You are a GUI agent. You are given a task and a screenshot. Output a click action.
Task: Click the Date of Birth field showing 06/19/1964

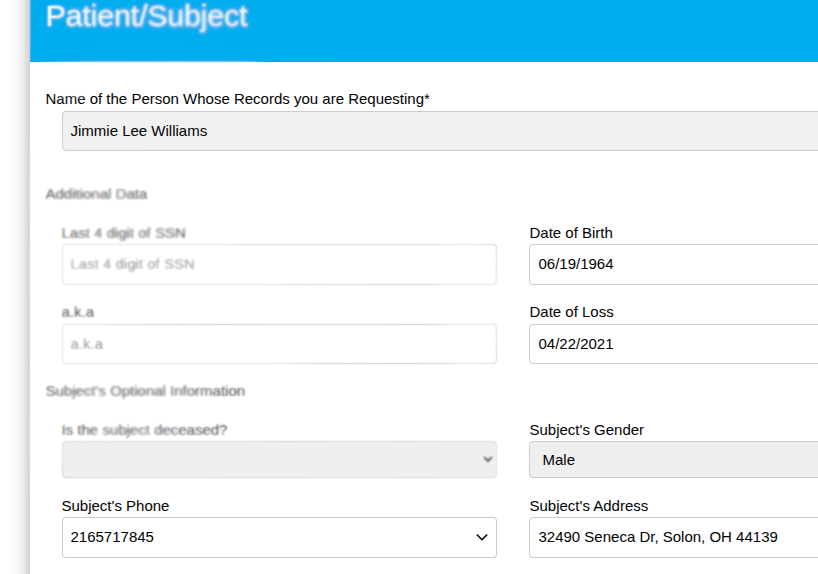673,265
